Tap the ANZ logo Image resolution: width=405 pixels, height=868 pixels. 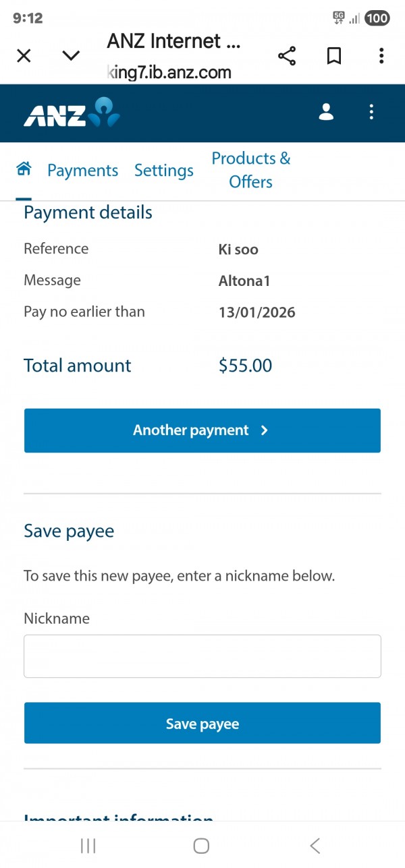click(x=72, y=113)
